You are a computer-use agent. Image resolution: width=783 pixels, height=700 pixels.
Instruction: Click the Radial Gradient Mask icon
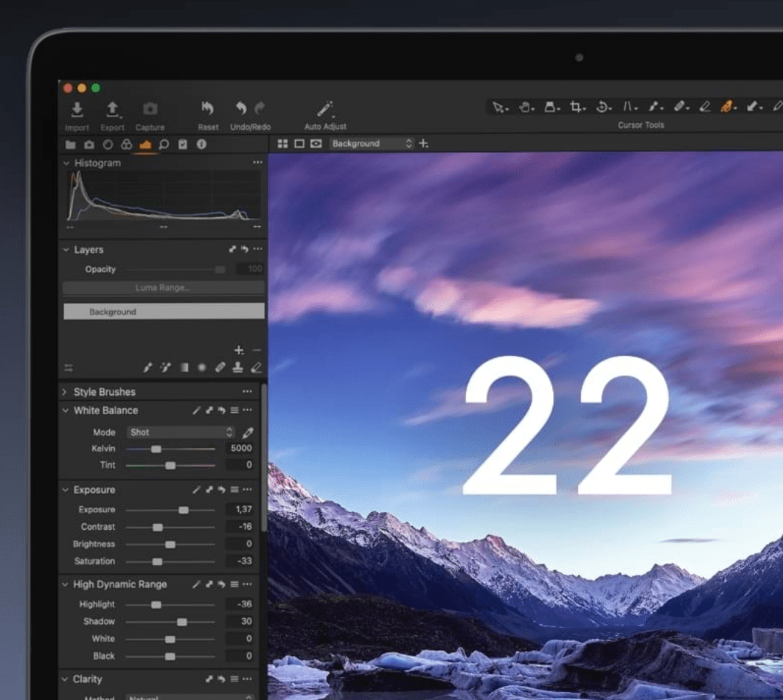click(202, 368)
